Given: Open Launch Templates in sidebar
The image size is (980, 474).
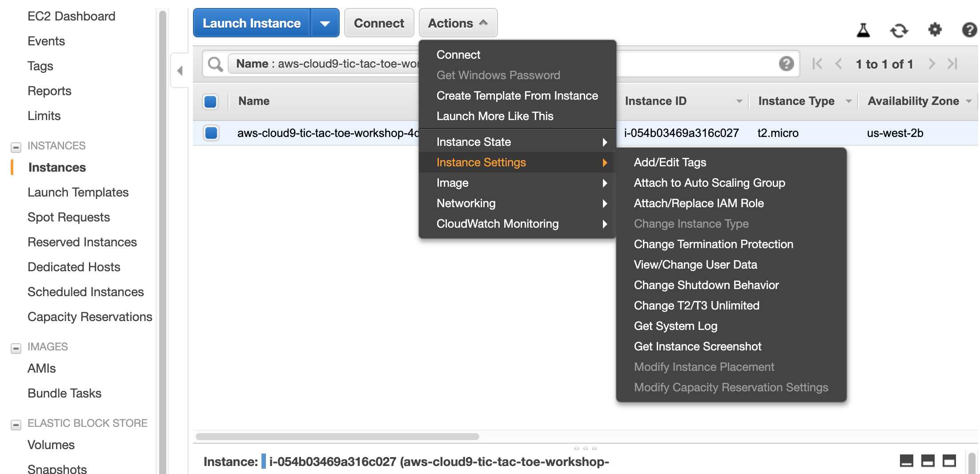Looking at the screenshot, I should 78,193.
